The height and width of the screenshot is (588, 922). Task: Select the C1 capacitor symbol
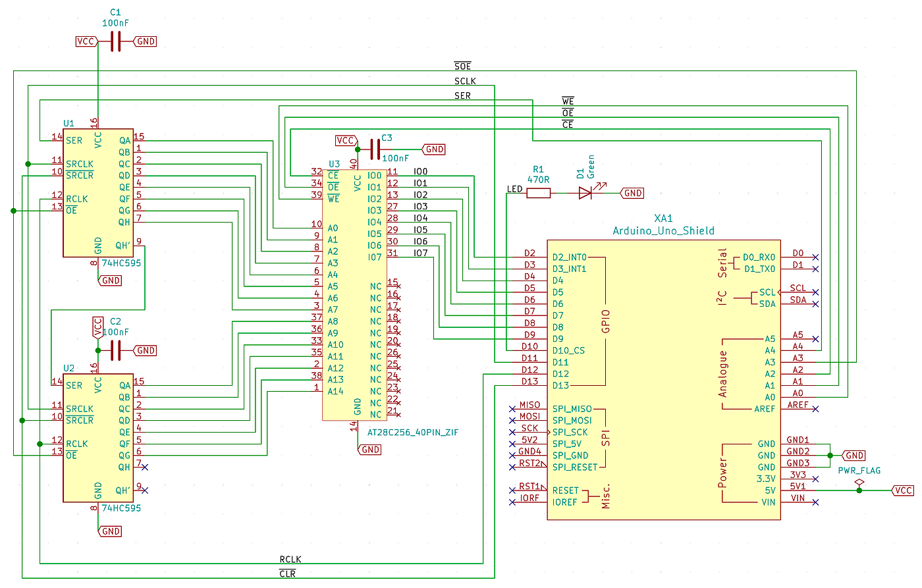click(116, 41)
